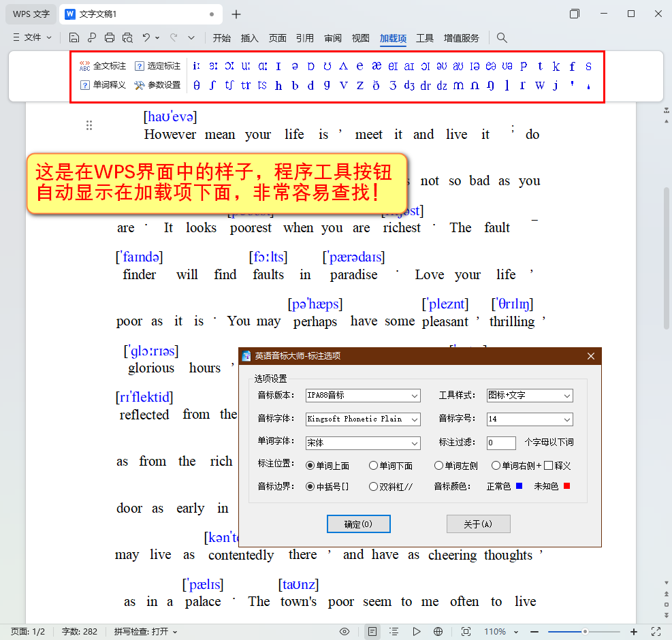Switch to page layout view icon
This screenshot has height=640, width=672.
pos(372,631)
